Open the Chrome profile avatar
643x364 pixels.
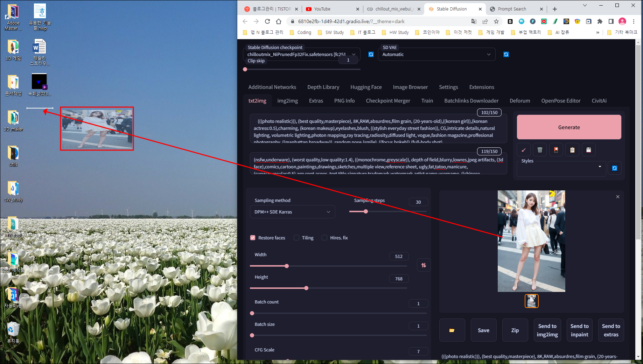(622, 21)
